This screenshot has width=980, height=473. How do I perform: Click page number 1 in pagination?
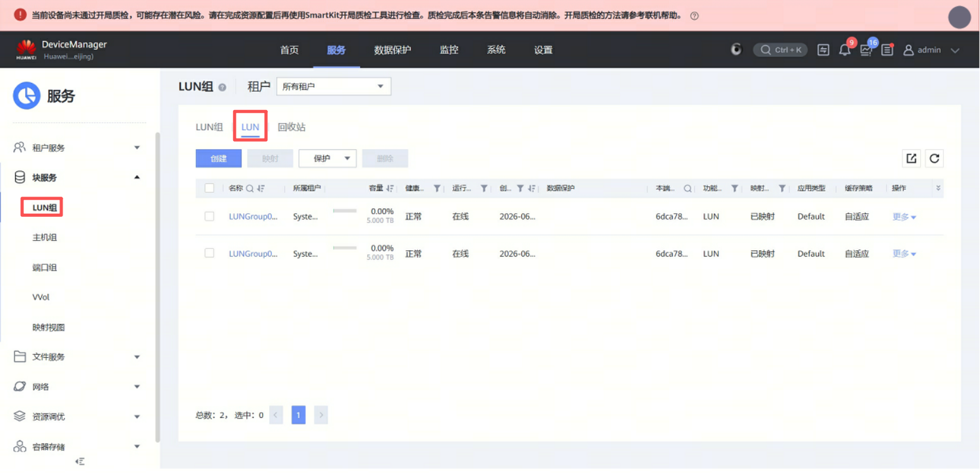click(298, 415)
